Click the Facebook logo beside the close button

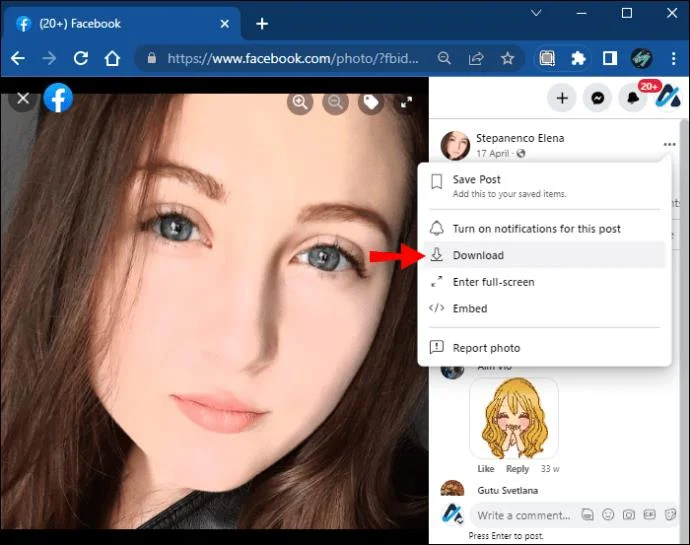coord(58,98)
